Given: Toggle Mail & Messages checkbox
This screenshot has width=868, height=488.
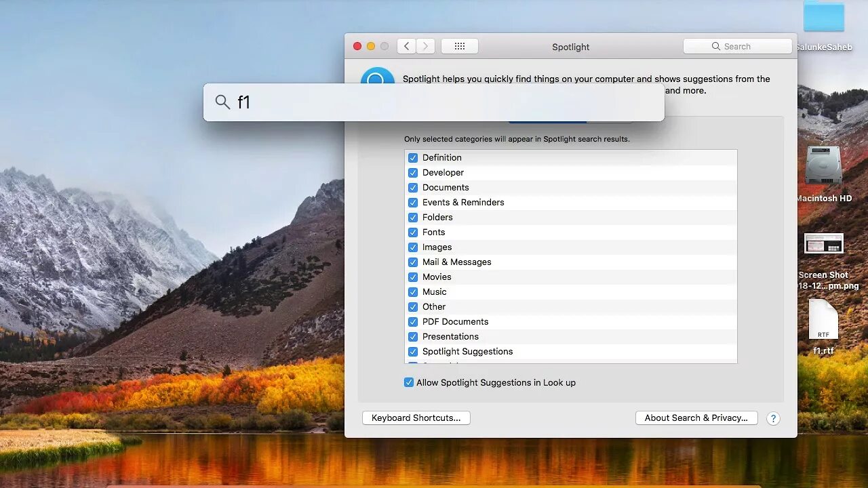Looking at the screenshot, I should click(x=413, y=262).
